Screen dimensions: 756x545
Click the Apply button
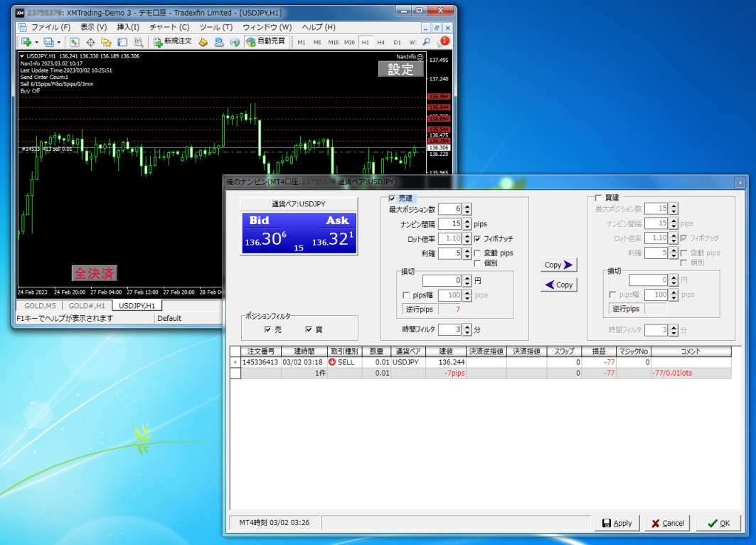point(617,523)
